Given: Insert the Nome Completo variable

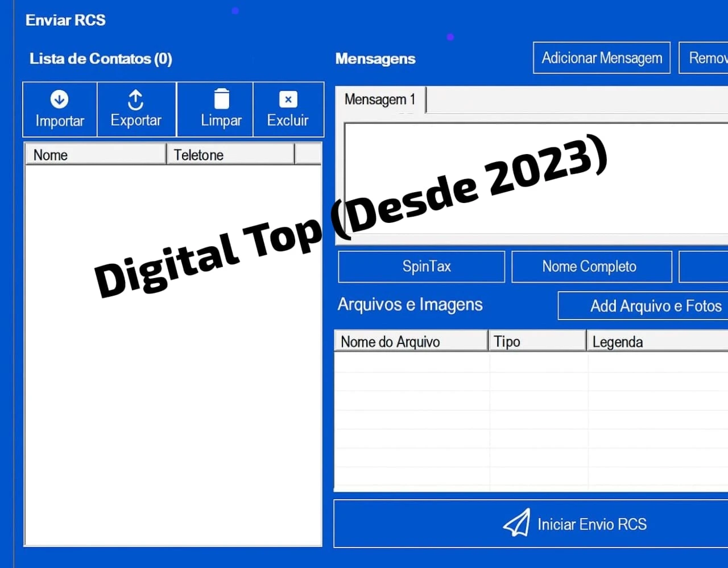Looking at the screenshot, I should [591, 267].
